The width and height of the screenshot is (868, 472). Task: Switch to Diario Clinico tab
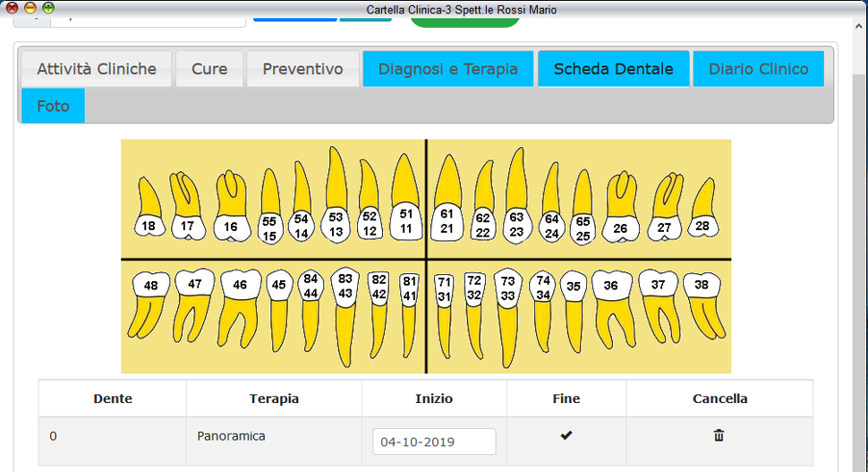[x=758, y=69]
